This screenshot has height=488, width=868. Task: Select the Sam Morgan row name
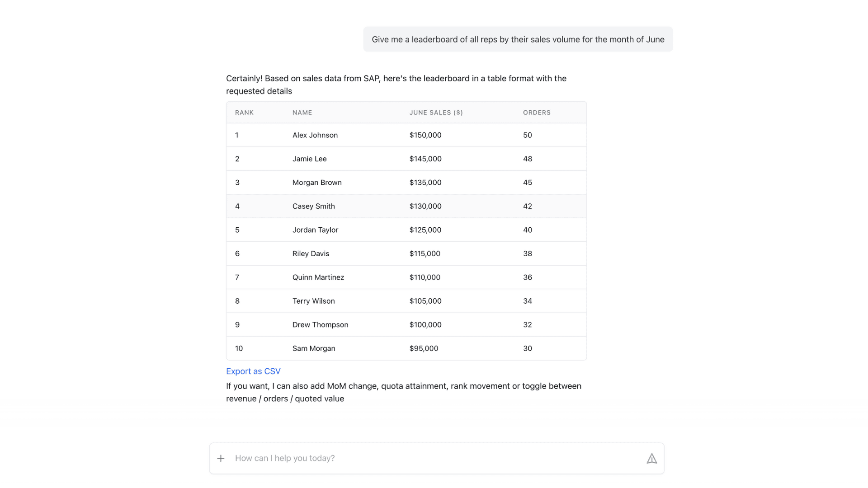(314, 348)
